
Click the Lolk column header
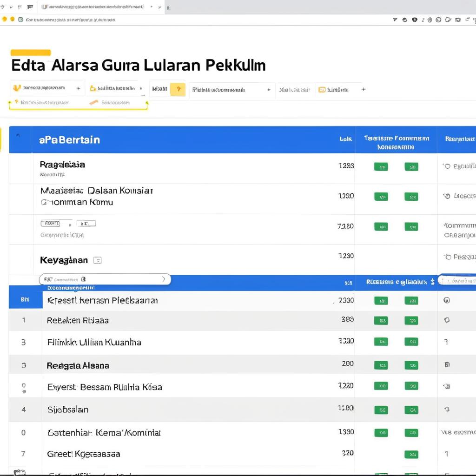point(345,139)
